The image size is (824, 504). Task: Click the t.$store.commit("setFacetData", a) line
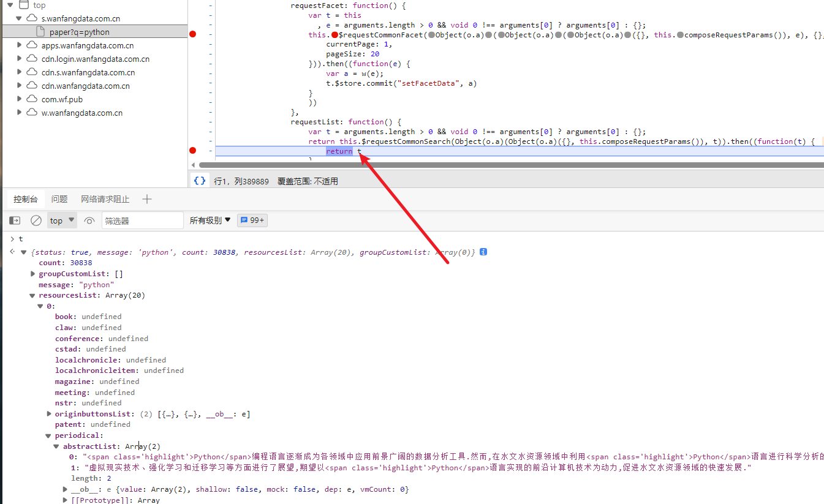401,83
